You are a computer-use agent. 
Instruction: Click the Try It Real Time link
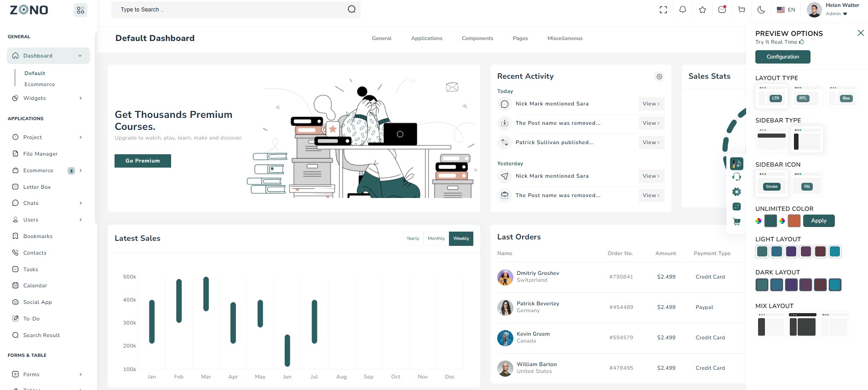tap(780, 42)
